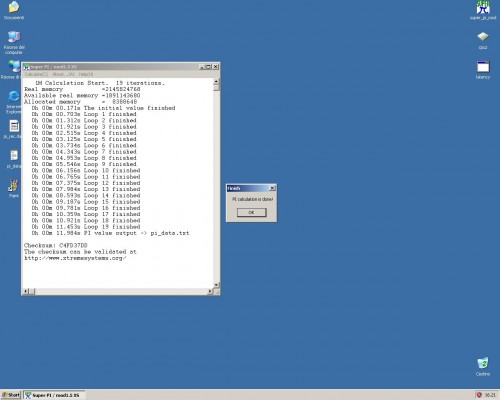Click the http://www.xtremesystems.org/ text
This screenshot has width=500, height=400.
click(x=75, y=258)
